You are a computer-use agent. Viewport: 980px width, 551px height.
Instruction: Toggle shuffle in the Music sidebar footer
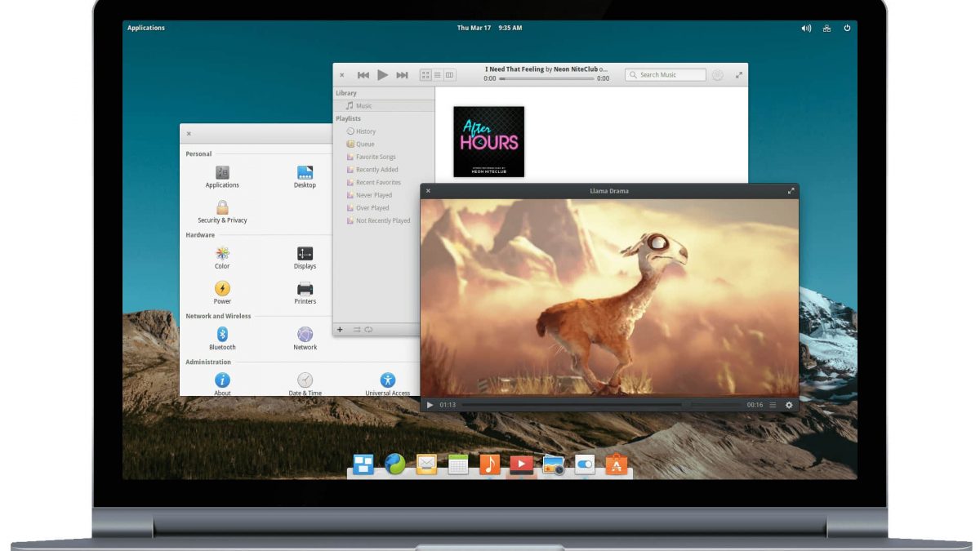coord(357,330)
